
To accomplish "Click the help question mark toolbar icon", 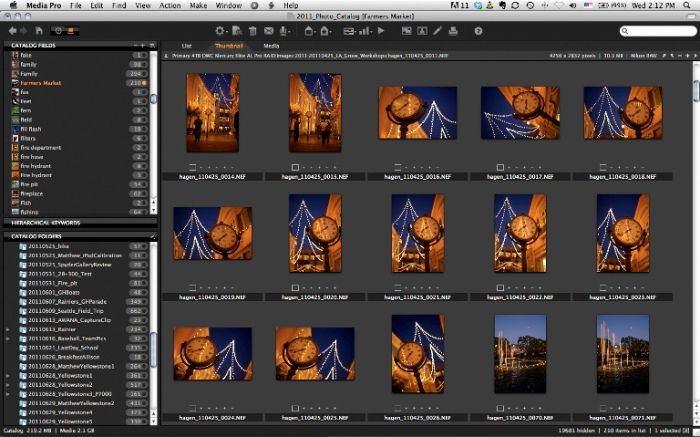I will click(478, 31).
